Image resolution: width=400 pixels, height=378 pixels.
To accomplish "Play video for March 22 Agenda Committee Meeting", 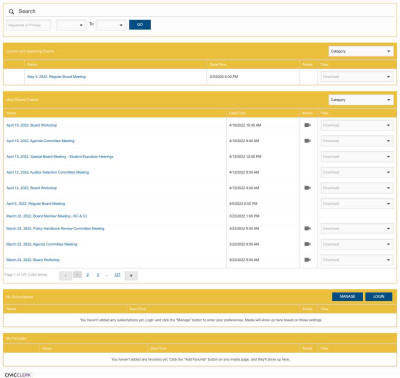I will point(307,244).
